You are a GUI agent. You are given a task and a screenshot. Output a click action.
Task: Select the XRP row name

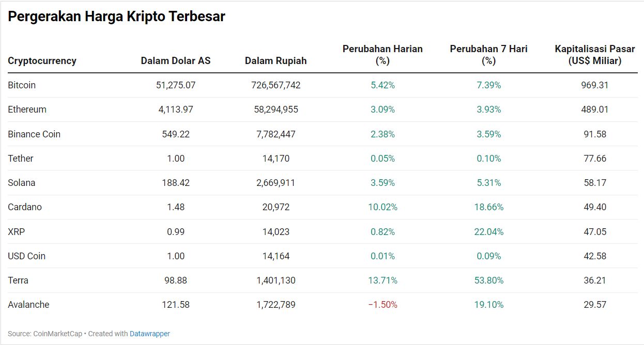pos(16,232)
